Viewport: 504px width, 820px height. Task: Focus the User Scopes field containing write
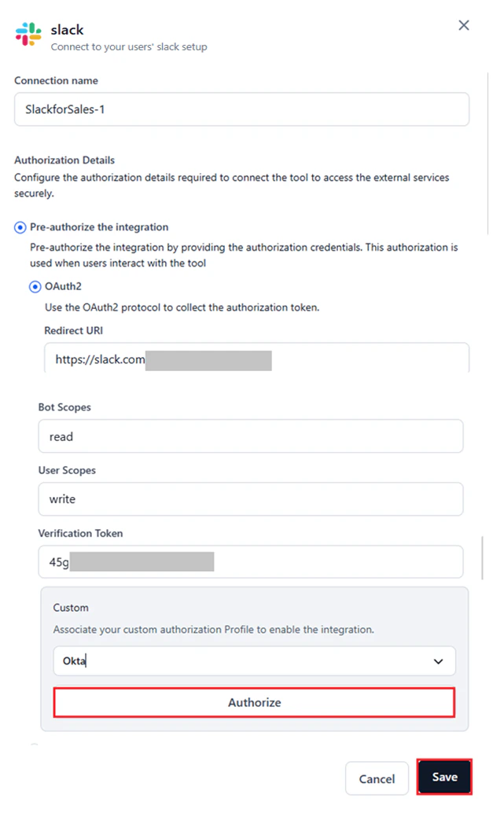[x=250, y=499]
